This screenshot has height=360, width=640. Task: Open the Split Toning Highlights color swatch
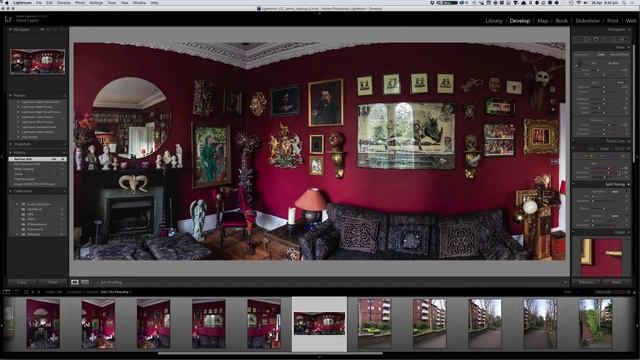(x=615, y=191)
